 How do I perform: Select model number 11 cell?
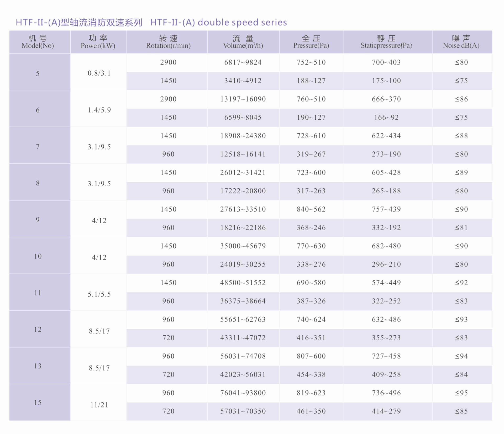click(40, 292)
